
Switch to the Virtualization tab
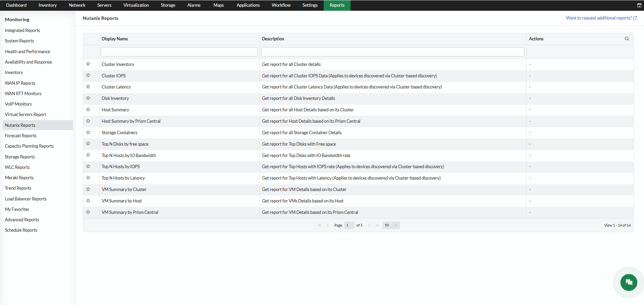[136, 5]
